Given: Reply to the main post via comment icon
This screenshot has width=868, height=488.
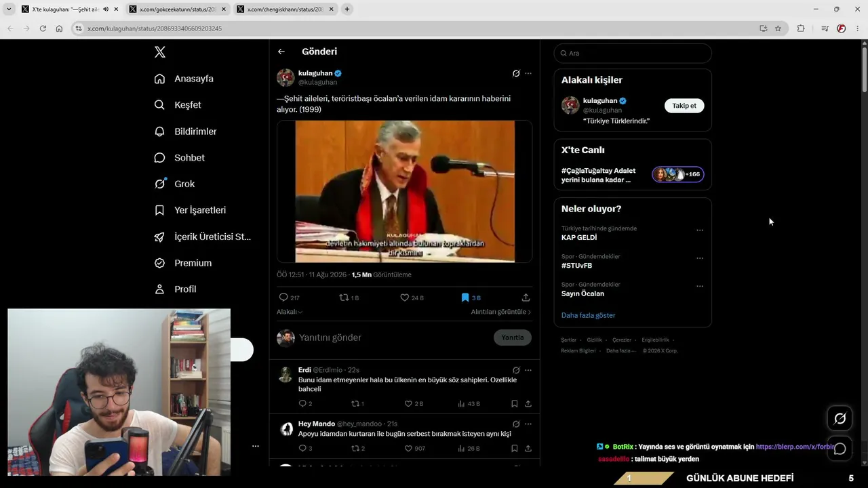Looking at the screenshot, I should tap(283, 298).
